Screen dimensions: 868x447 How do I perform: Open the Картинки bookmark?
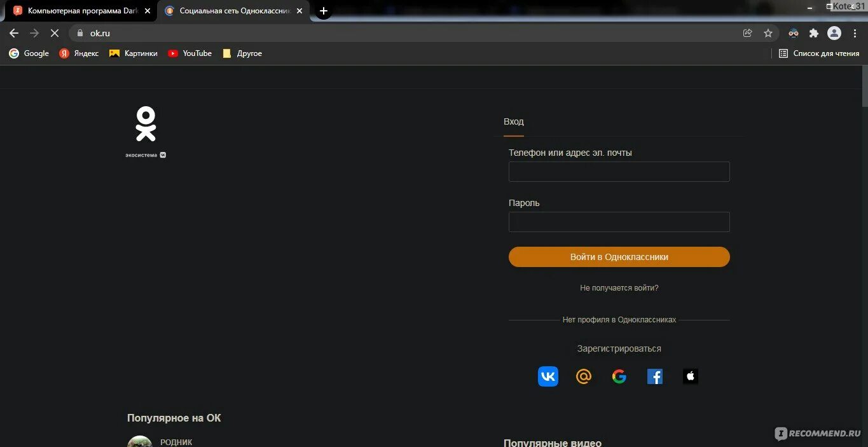coord(133,53)
